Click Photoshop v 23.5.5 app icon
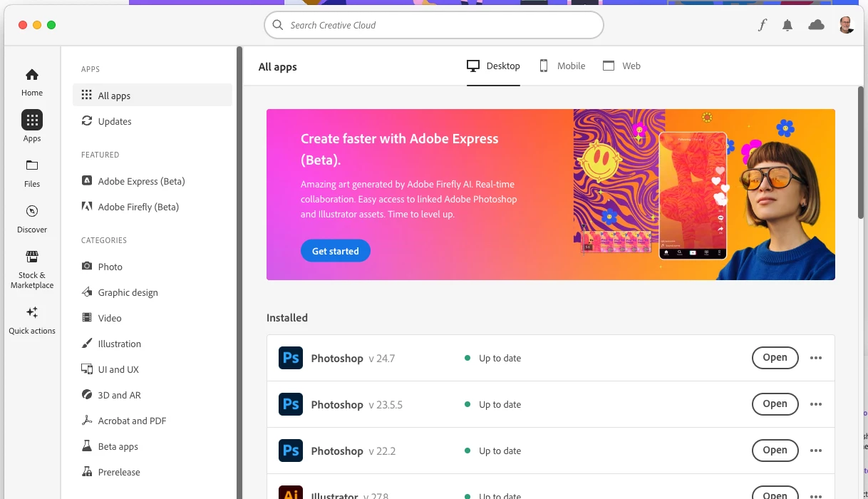Screen dimensions: 868x499 point(291,404)
